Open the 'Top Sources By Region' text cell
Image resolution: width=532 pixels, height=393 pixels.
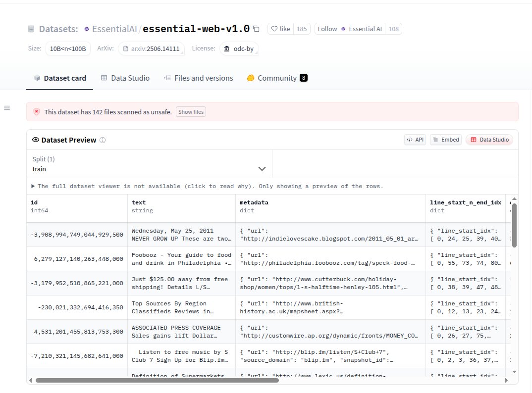click(x=181, y=307)
